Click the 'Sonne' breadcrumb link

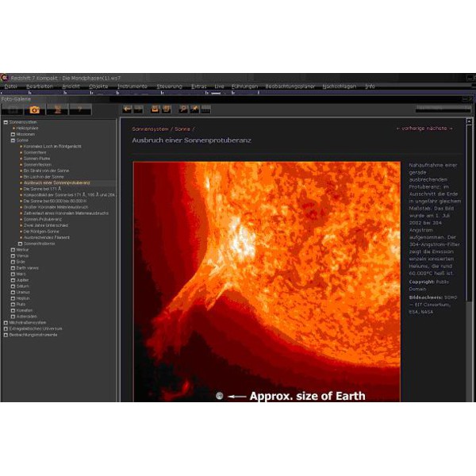coord(182,128)
